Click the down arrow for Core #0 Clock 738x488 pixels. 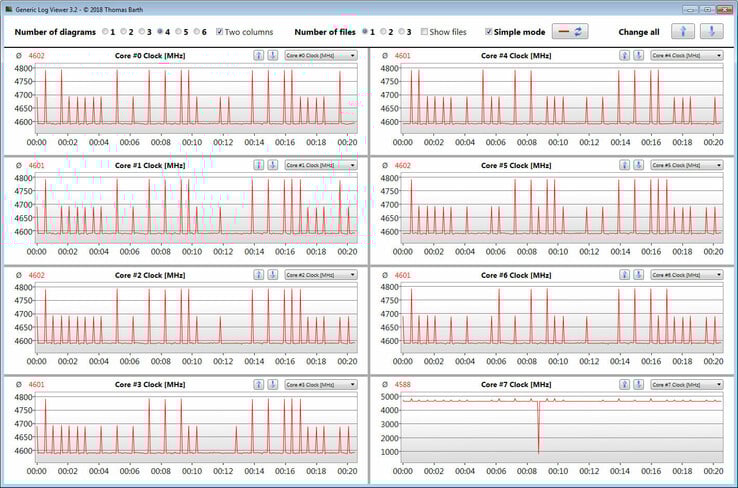coord(273,56)
